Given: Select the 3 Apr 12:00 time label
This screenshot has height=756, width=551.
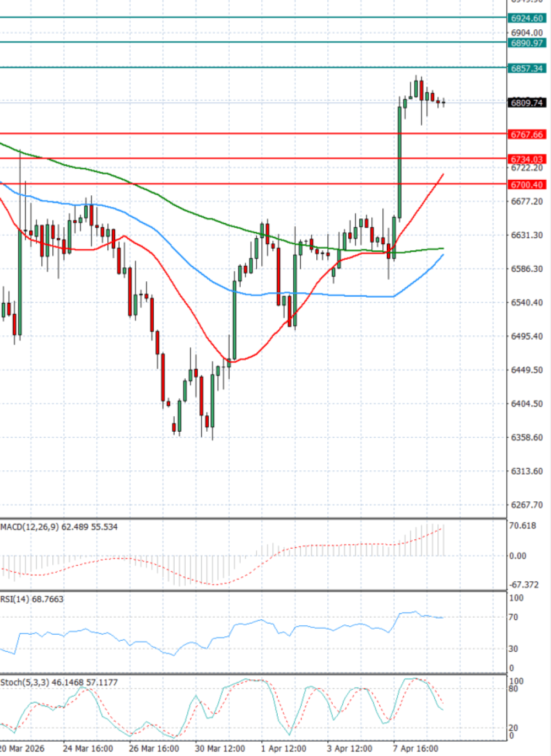Looking at the screenshot, I should tap(349, 748).
